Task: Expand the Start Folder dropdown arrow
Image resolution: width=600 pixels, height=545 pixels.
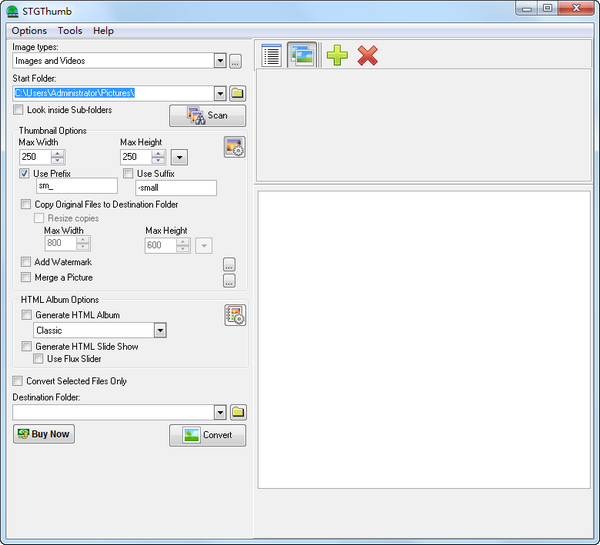Action: coord(220,93)
